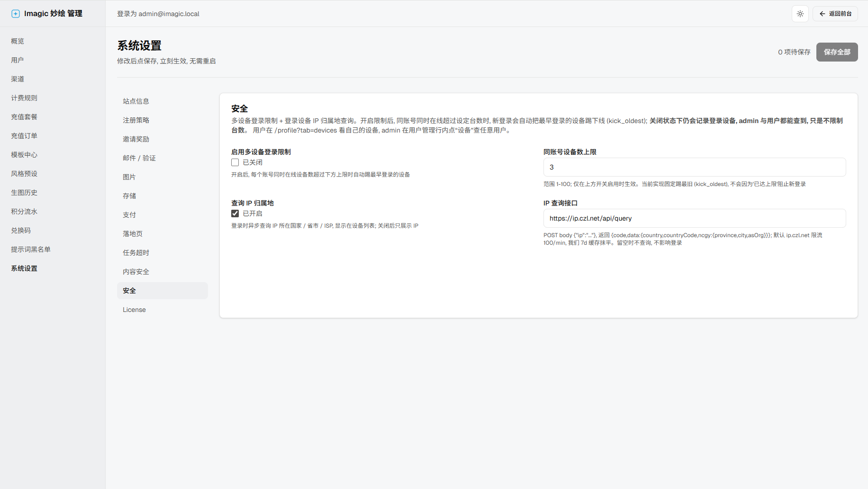
Task: Open the License settings tab
Action: 163,310
